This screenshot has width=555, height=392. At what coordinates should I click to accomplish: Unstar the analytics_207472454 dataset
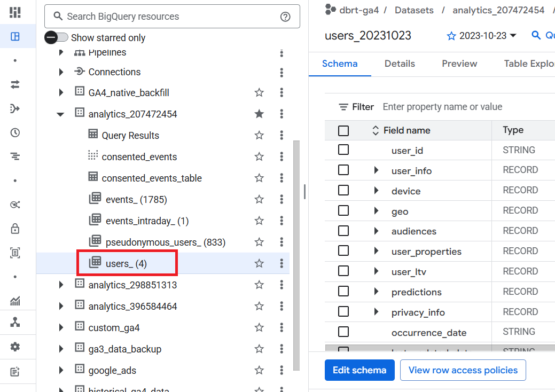click(259, 114)
